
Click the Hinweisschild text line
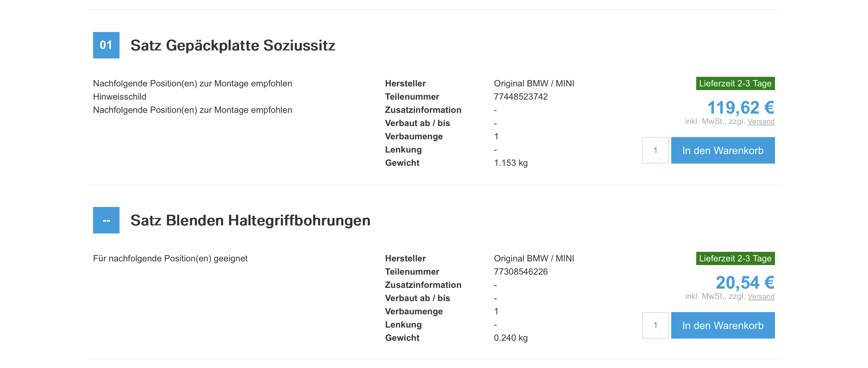120,97
